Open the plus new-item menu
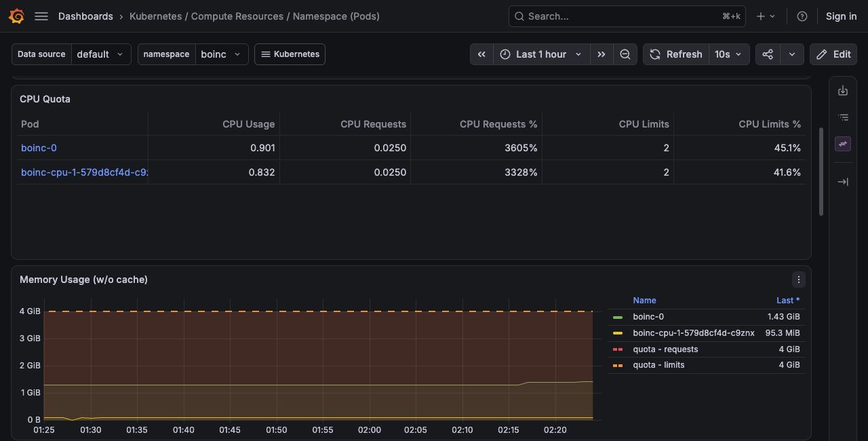Image resolution: width=868 pixels, height=441 pixels. pyautogui.click(x=766, y=16)
